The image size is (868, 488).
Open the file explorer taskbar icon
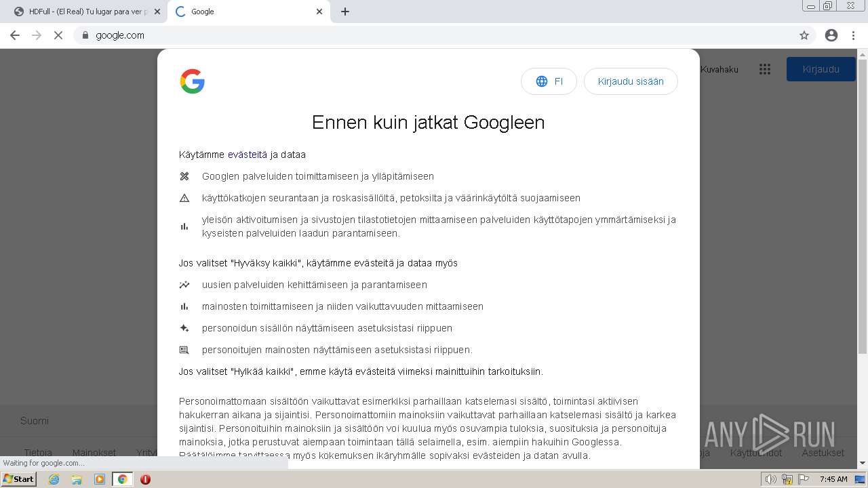click(x=77, y=479)
